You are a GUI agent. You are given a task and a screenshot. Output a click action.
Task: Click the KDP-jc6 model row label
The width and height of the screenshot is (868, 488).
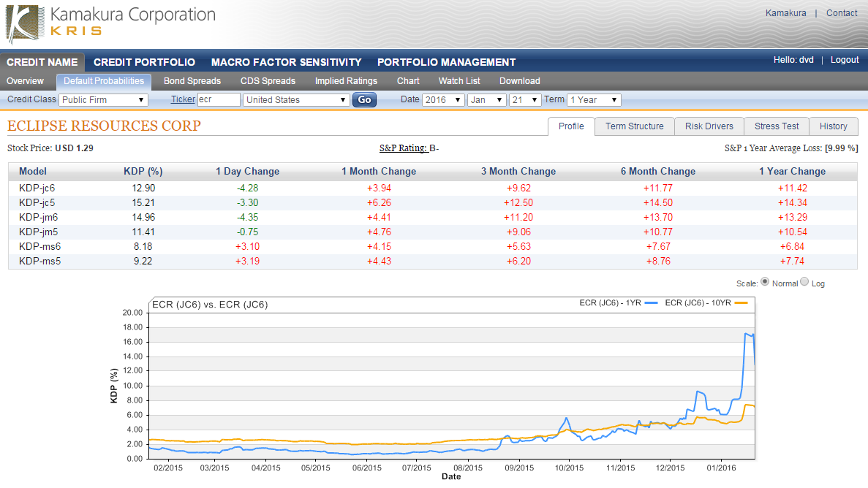tap(37, 188)
